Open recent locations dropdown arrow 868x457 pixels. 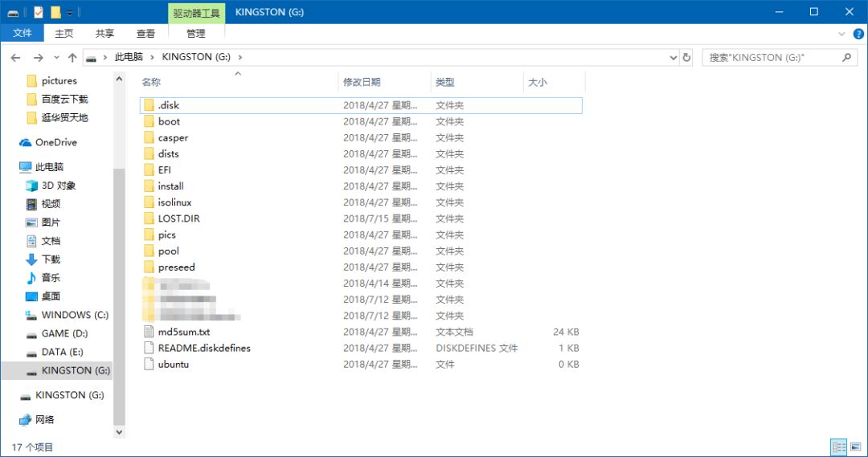tap(56, 58)
